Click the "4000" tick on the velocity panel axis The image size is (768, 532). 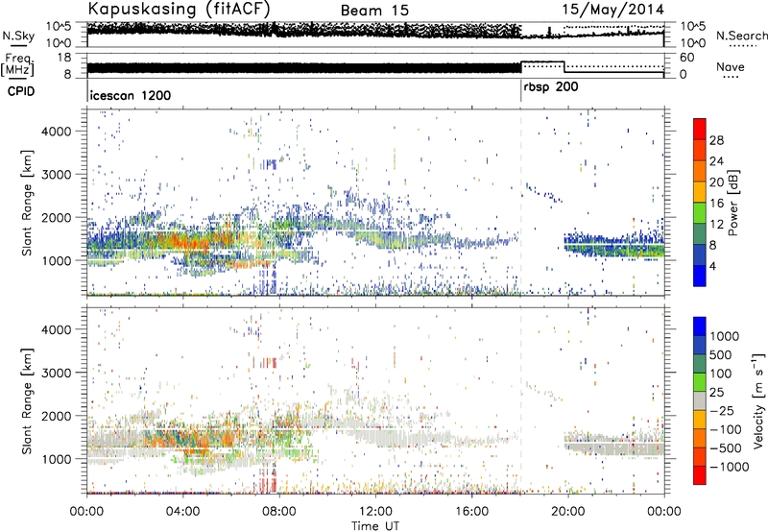(x=57, y=329)
